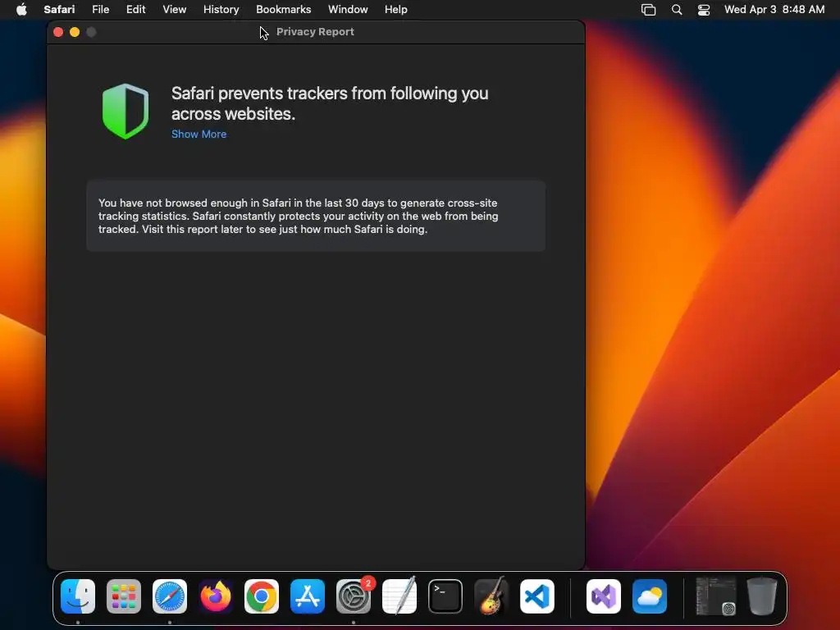Viewport: 840px width, 630px height.
Task: Click the 'You have not browsed enough' message
Action: click(299, 216)
